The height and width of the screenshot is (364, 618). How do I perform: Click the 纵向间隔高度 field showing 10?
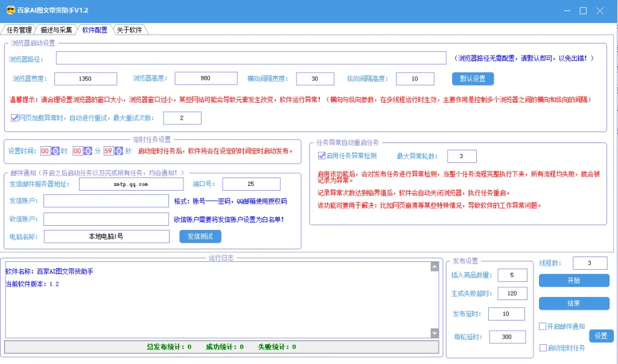415,78
